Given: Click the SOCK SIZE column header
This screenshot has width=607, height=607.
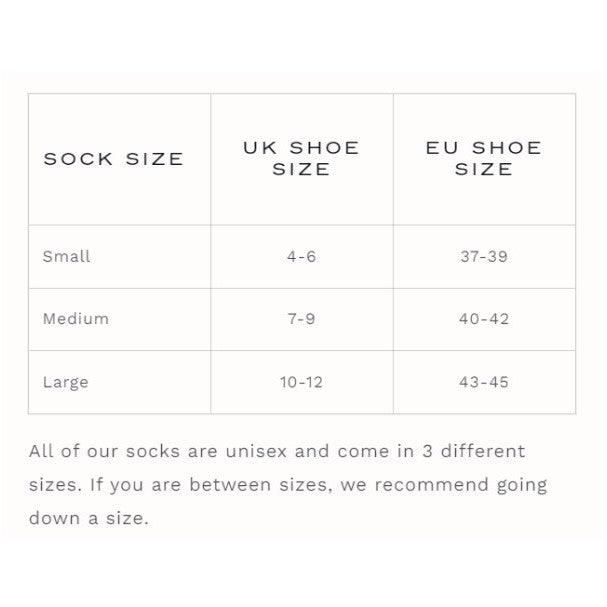Looking at the screenshot, I should [113, 159].
